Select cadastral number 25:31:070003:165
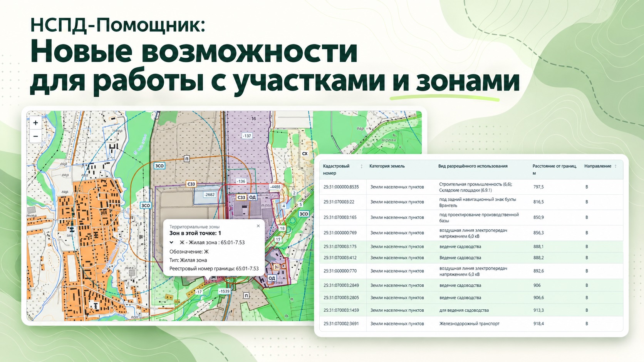 (340, 217)
